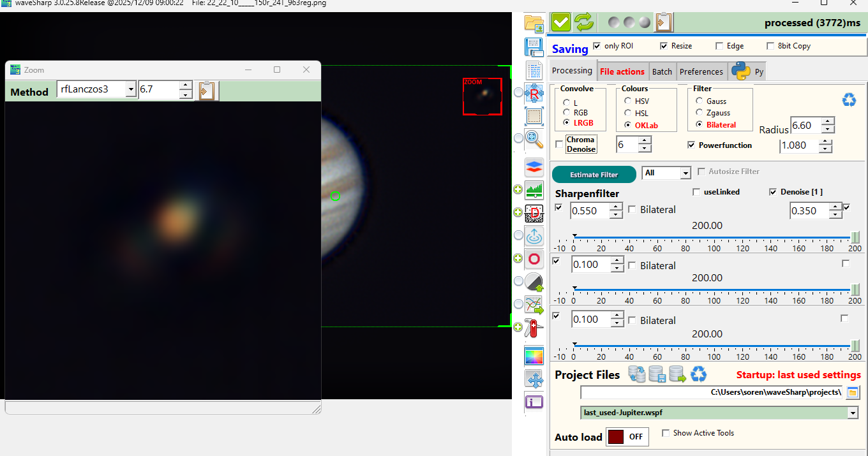
Task: Click the open image folder icon
Action: [x=534, y=24]
